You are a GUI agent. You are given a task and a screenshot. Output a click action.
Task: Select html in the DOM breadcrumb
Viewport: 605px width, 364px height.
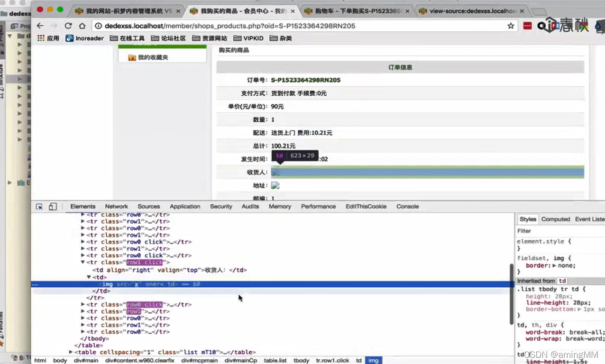(x=40, y=360)
